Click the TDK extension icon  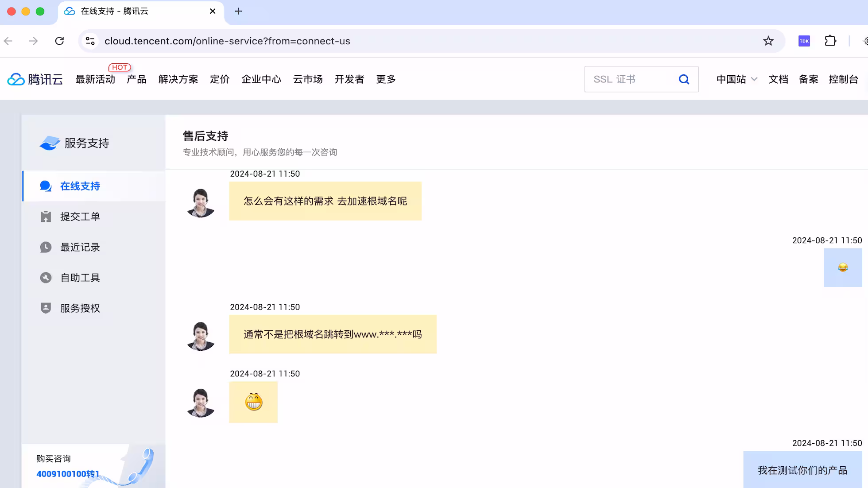coord(804,41)
